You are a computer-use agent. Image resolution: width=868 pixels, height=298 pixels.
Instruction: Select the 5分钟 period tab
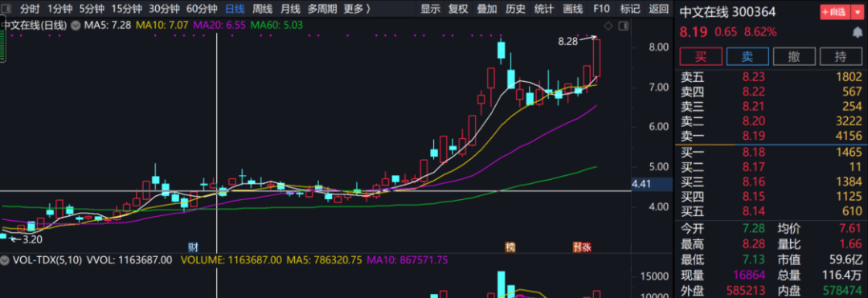point(91,9)
